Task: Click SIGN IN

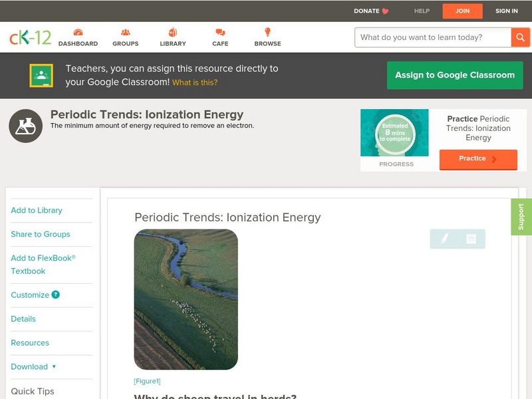Action: tap(507, 11)
